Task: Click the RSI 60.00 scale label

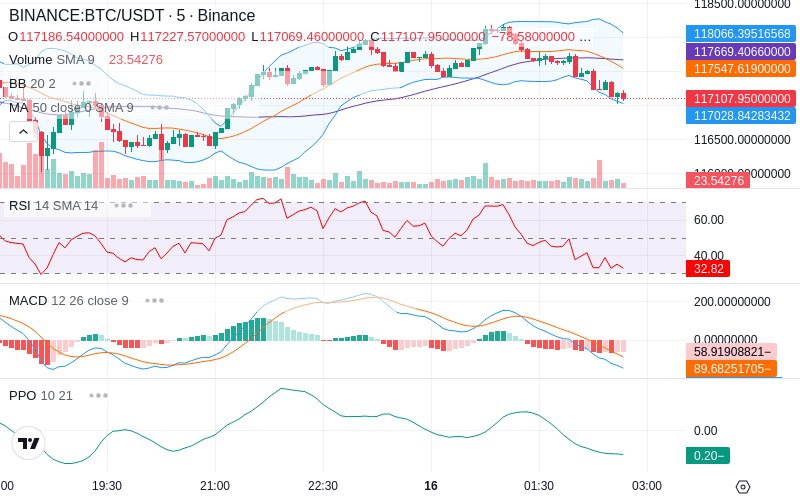Action: pyautogui.click(x=709, y=220)
